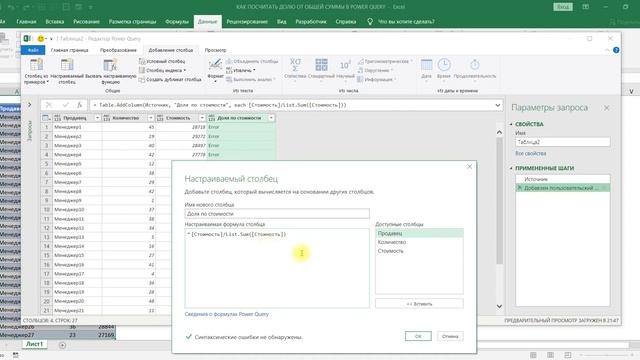Click into the custom column formula box
640x360 pixels.
[x=277, y=268]
